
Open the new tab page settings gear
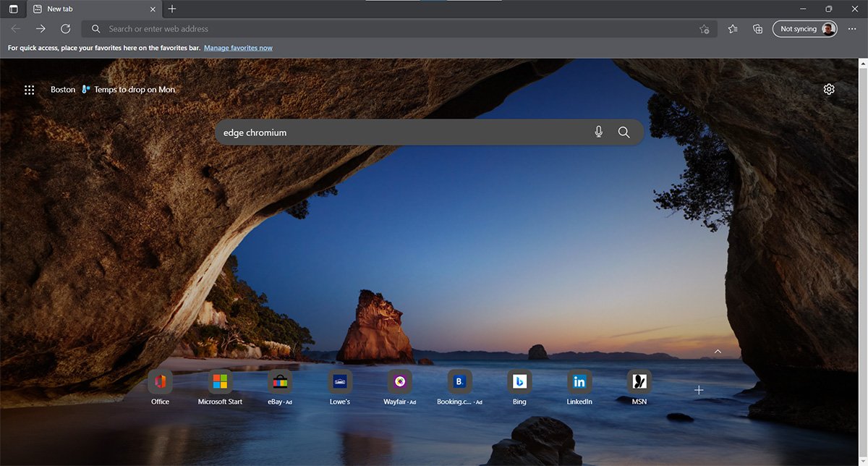click(829, 88)
